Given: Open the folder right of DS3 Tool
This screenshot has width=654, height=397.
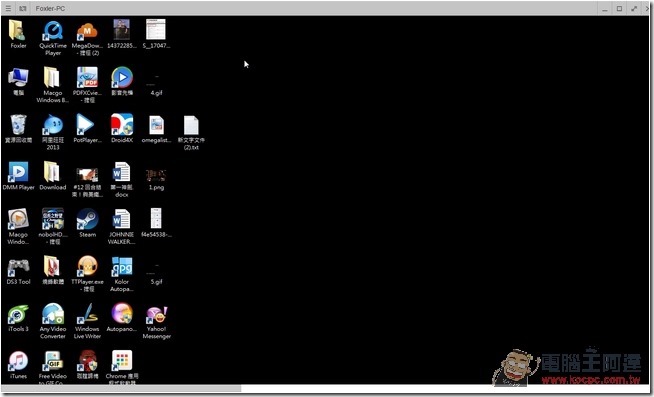Looking at the screenshot, I should [53, 266].
